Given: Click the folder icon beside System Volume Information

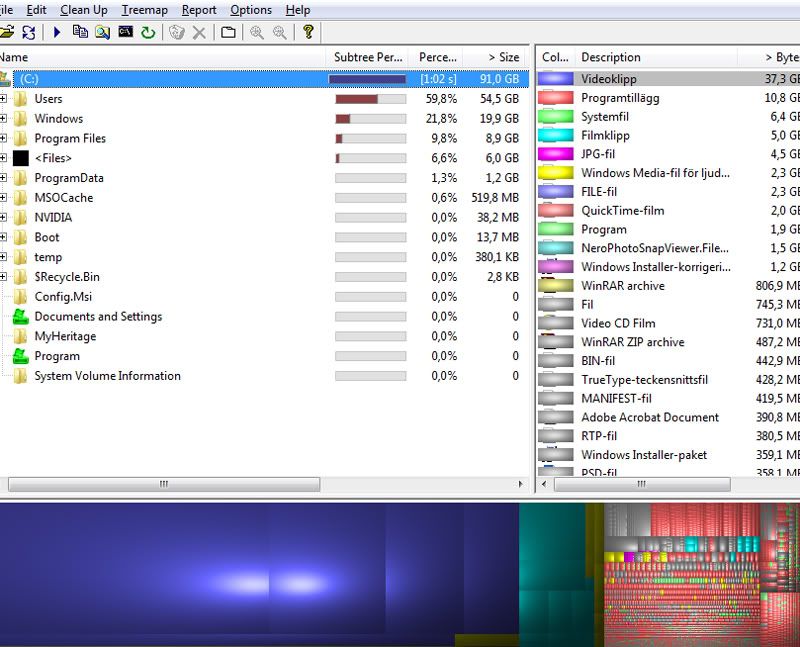Looking at the screenshot, I should tap(20, 376).
